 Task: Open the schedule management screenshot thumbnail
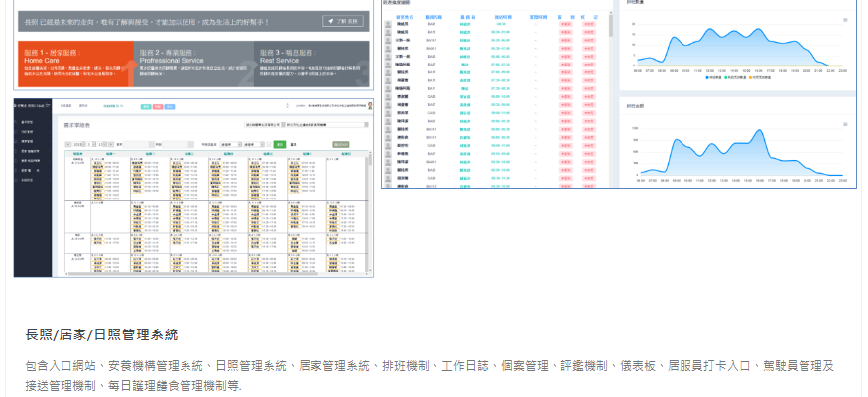193,187
